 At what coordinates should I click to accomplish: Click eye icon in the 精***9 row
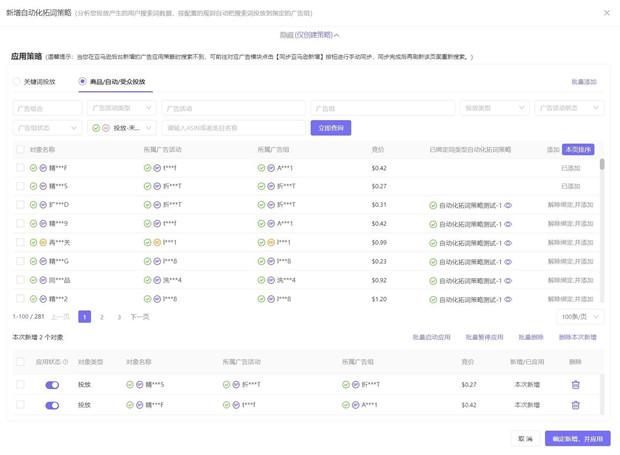click(508, 224)
